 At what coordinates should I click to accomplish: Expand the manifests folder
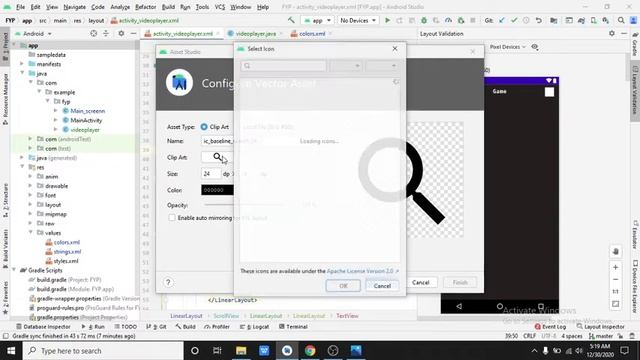click(x=22, y=64)
